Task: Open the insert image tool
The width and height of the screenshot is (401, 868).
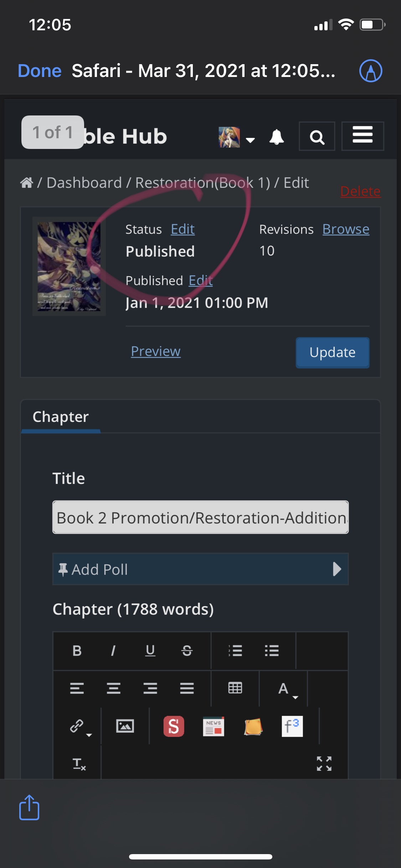Action: point(125,726)
